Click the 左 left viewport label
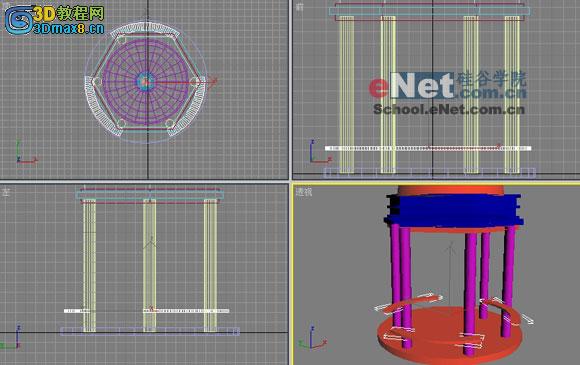The image size is (580, 365). (x=6, y=192)
